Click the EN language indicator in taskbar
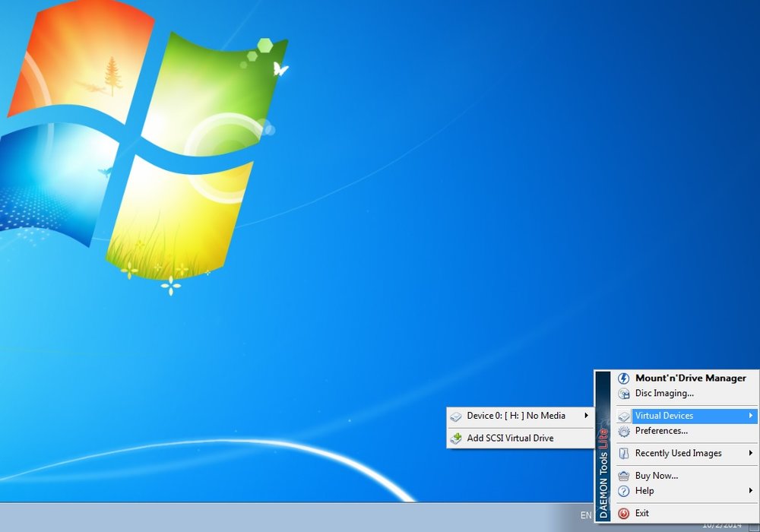 [x=586, y=515]
